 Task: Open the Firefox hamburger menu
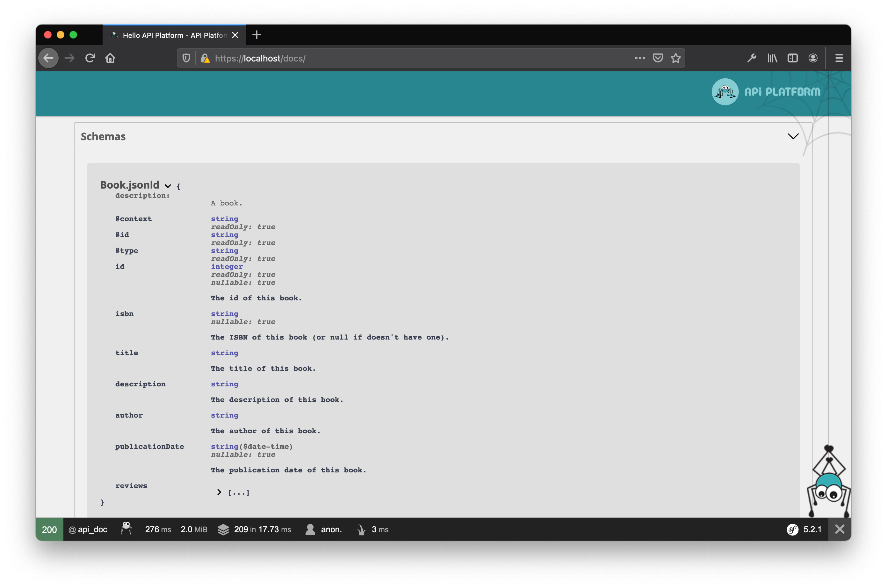[839, 58]
